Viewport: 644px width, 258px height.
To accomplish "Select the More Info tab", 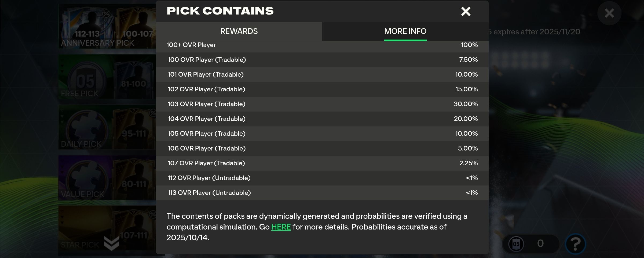I will coord(405,31).
